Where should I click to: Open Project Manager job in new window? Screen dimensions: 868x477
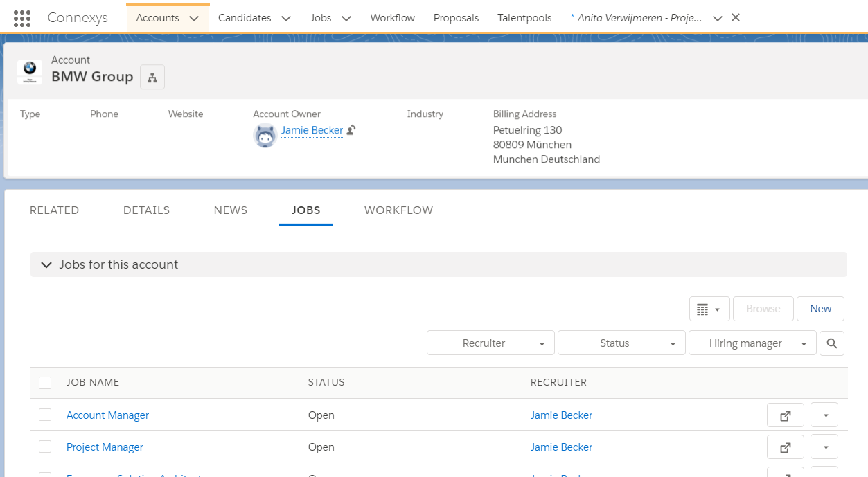786,447
